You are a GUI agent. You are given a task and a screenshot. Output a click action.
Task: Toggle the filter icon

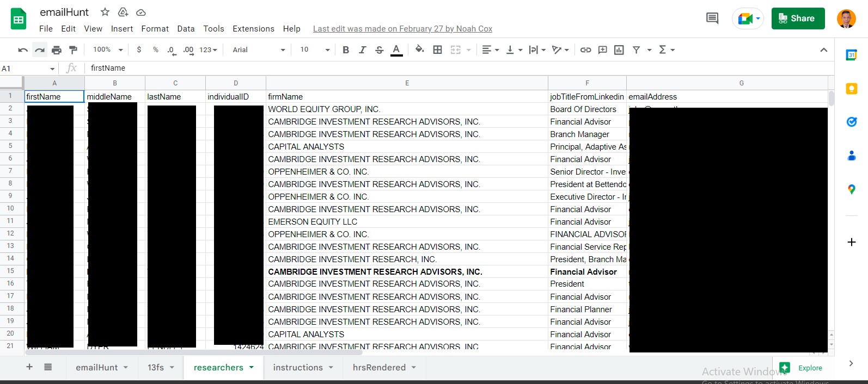point(636,50)
